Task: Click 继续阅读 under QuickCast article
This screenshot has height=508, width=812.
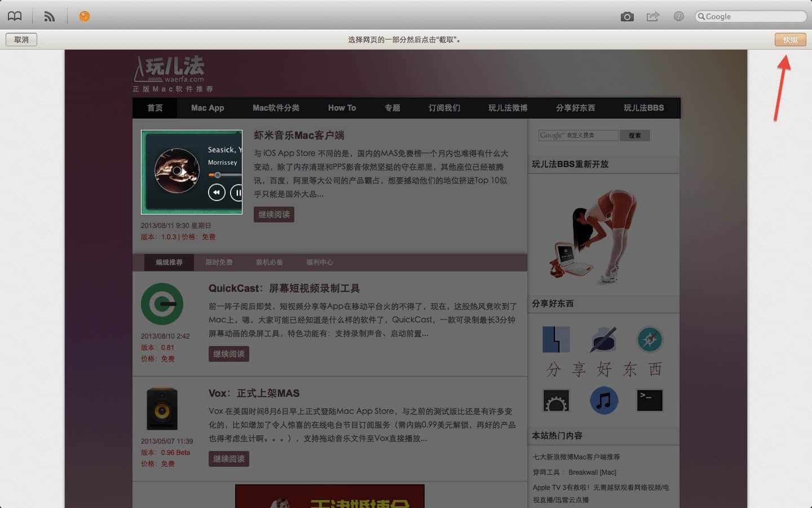Action: 229,354
